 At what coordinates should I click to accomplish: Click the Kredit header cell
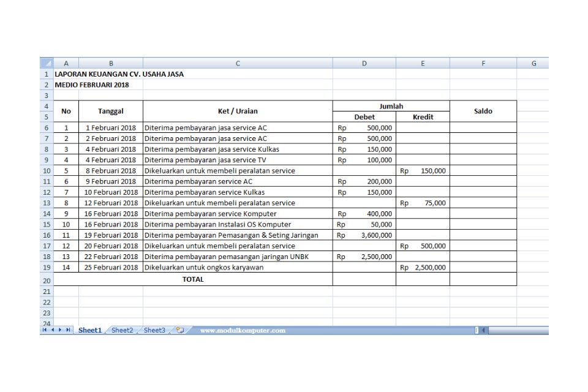[423, 116]
